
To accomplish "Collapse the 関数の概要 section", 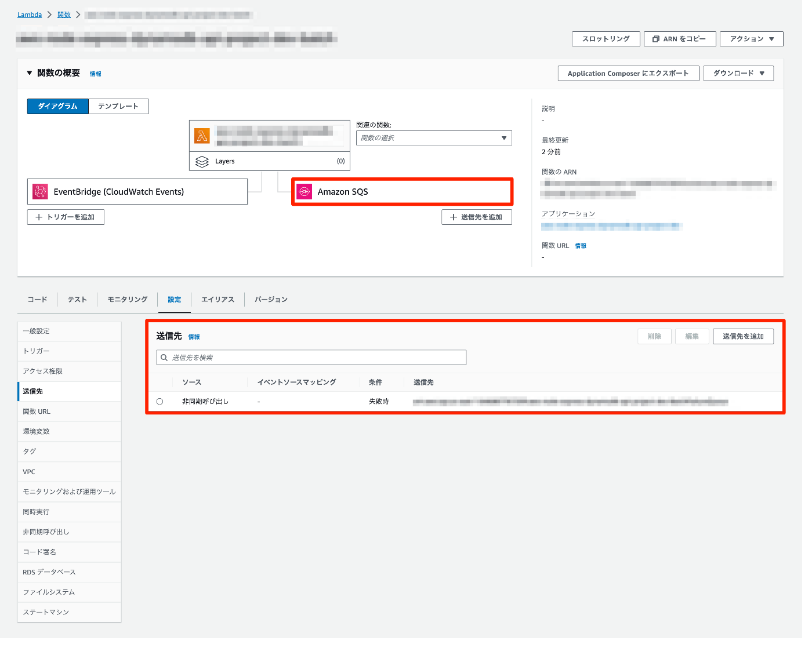I will tap(30, 74).
